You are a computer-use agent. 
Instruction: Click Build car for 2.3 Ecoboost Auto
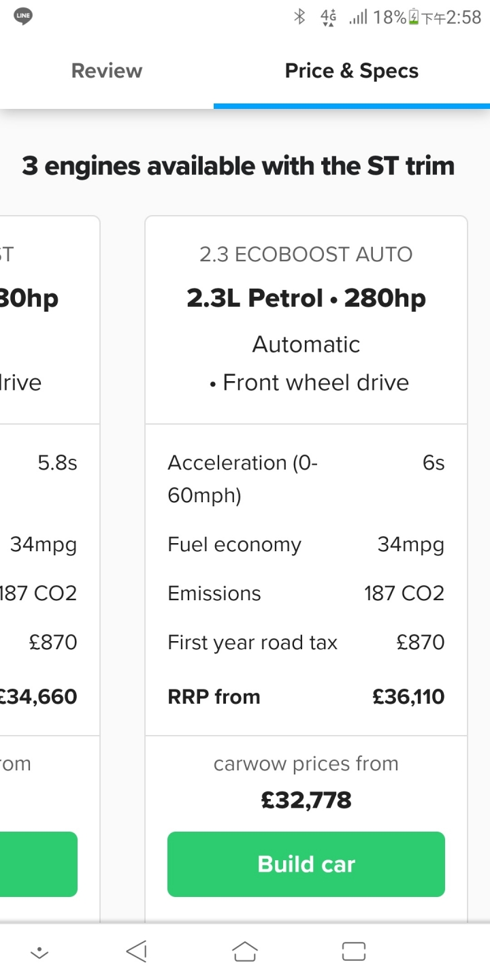click(x=306, y=864)
